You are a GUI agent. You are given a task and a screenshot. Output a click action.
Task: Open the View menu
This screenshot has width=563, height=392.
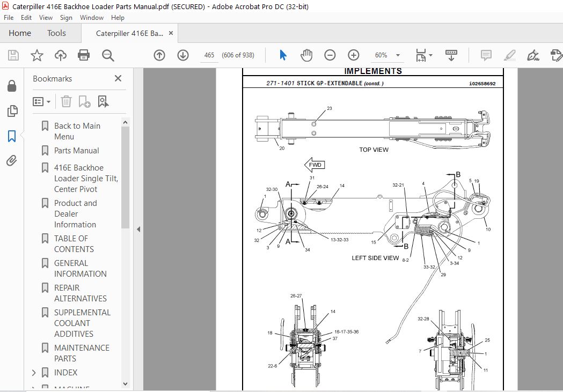[46, 18]
